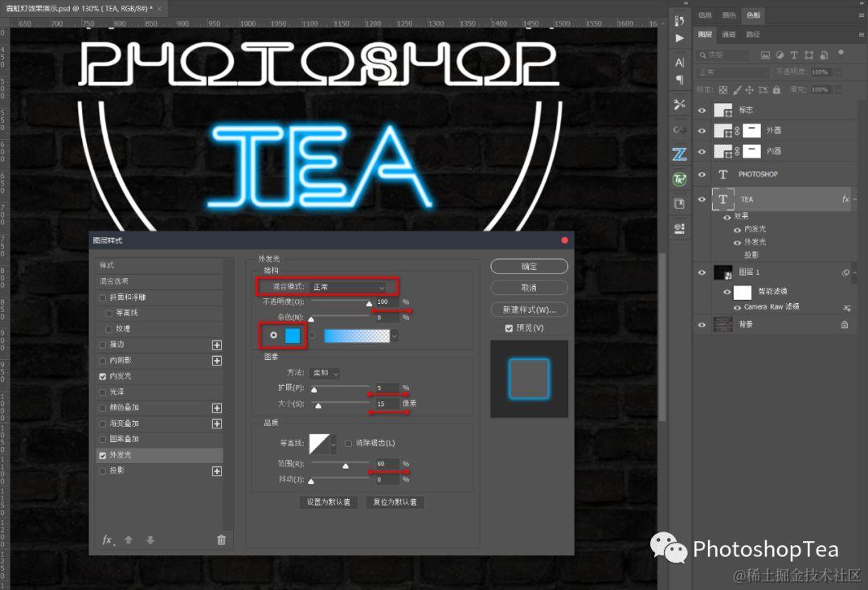Select the solid color radio button
Viewport: 868px width, 590px height.
[x=273, y=335]
